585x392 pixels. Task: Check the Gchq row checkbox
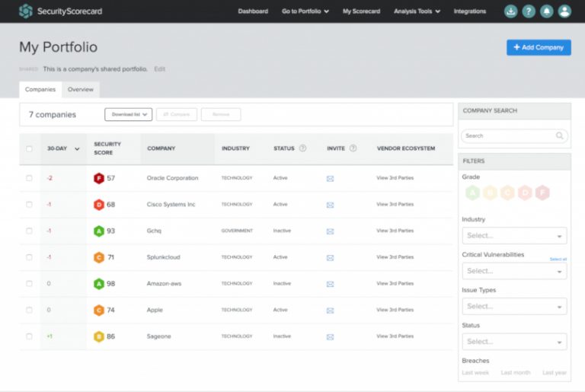tap(29, 231)
